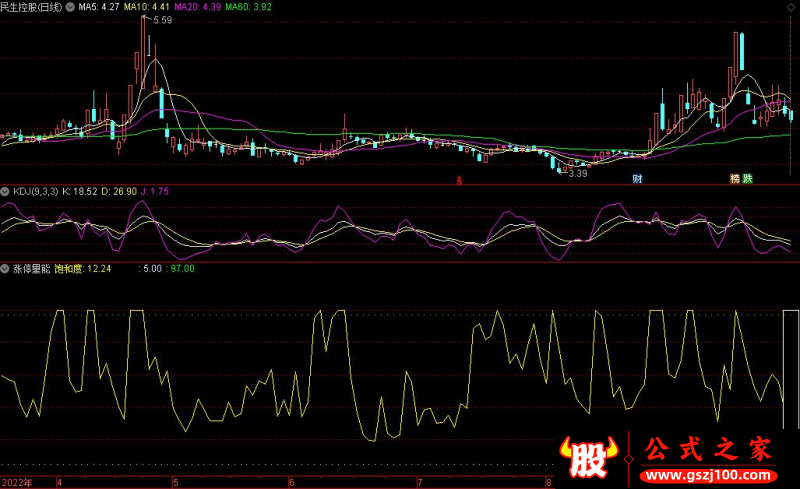This screenshot has width=800, height=489.
Task: Click the 3.39 low price label
Action: tap(577, 174)
